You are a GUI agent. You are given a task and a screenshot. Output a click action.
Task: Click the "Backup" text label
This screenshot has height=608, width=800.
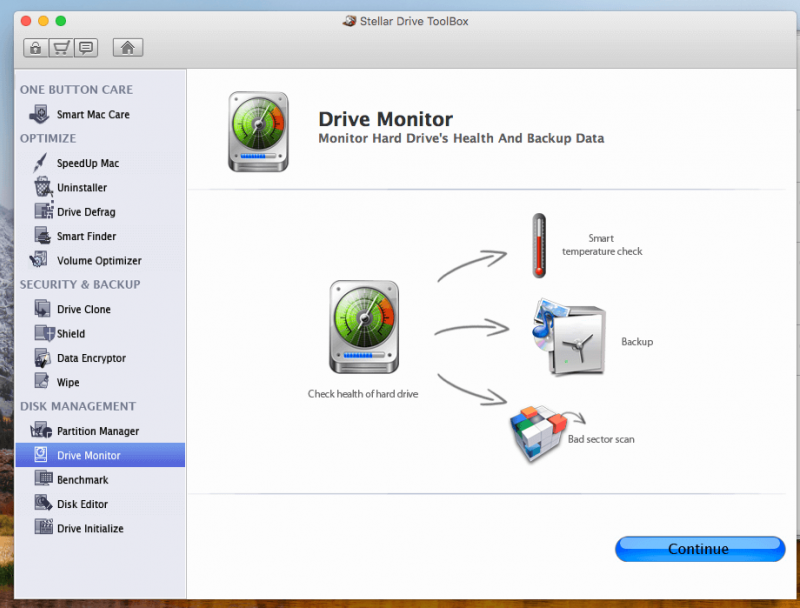637,342
